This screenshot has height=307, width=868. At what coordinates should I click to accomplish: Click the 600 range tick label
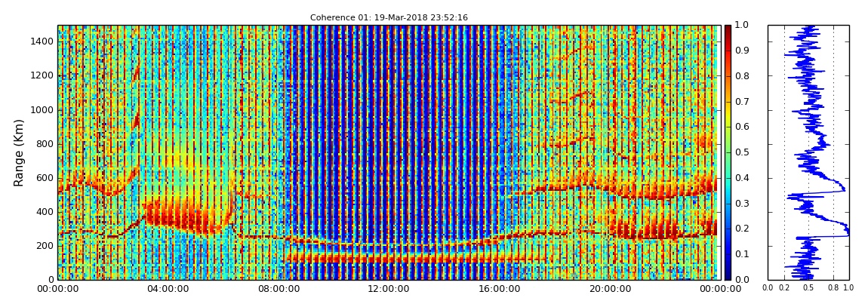tap(45, 177)
